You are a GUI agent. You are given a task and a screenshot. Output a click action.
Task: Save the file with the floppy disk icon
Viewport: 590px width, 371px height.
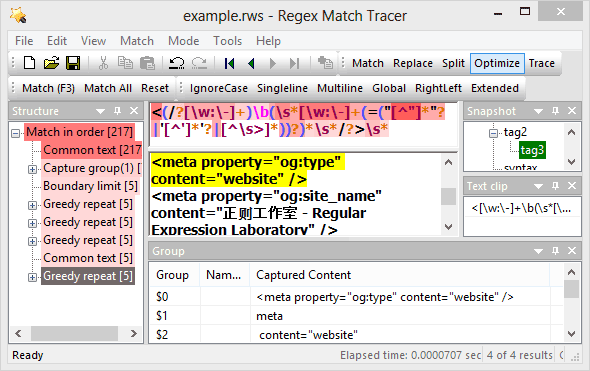tap(73, 63)
